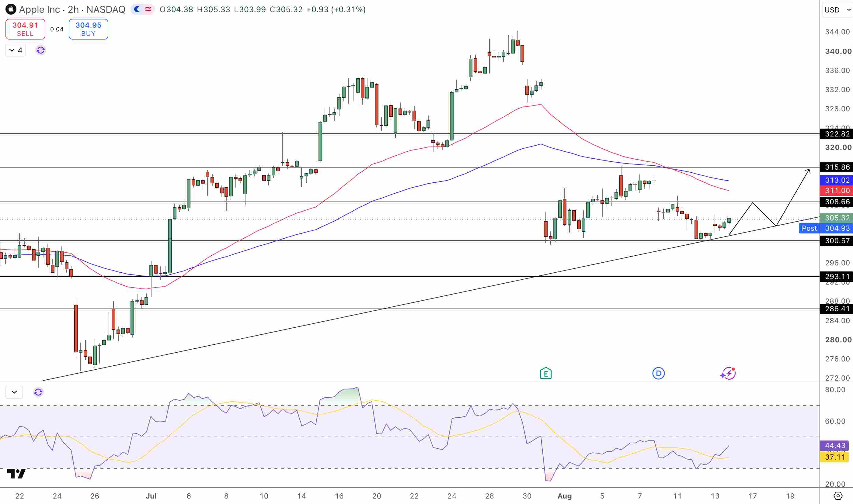The width and height of the screenshot is (853, 504).
Task: Click the Post 304.93 price label
Action: [x=826, y=228]
